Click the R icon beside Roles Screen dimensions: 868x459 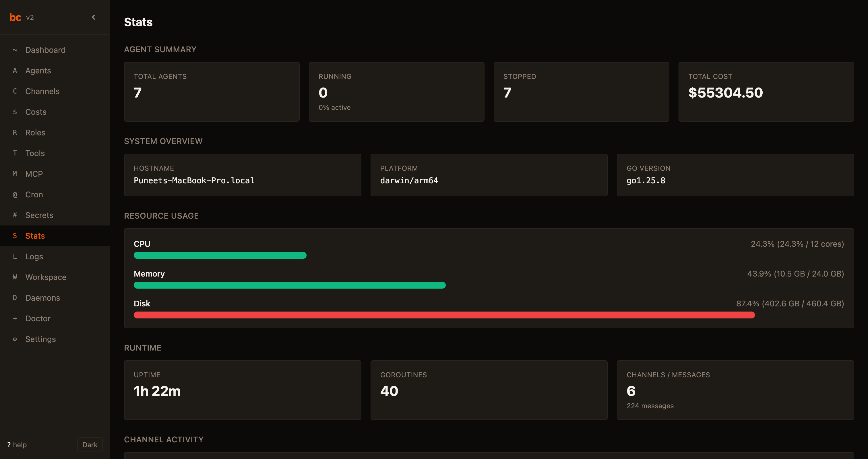tap(15, 132)
